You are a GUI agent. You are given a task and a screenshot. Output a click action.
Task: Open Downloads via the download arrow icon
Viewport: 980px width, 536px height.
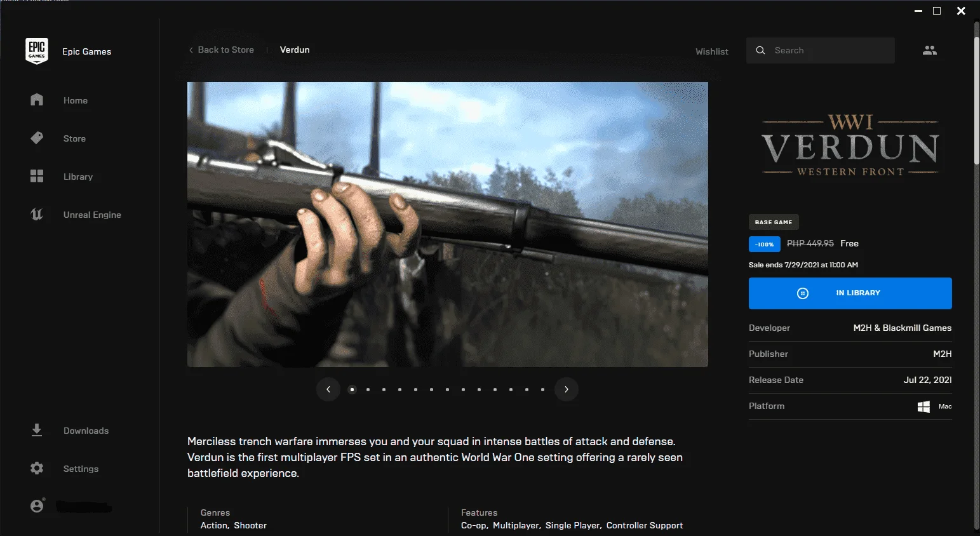[x=37, y=430]
